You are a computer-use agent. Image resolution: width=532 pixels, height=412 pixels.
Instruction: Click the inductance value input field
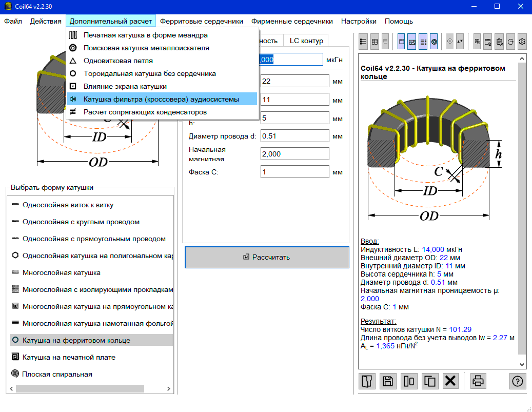(291, 60)
